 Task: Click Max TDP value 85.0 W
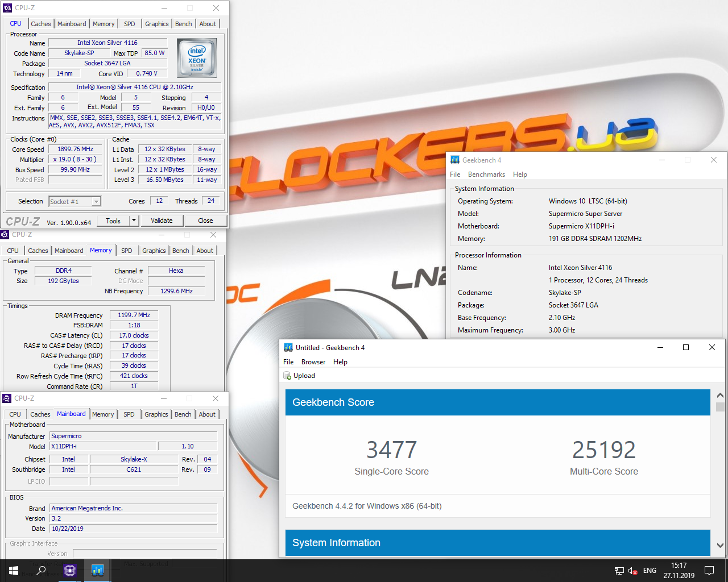coord(155,53)
